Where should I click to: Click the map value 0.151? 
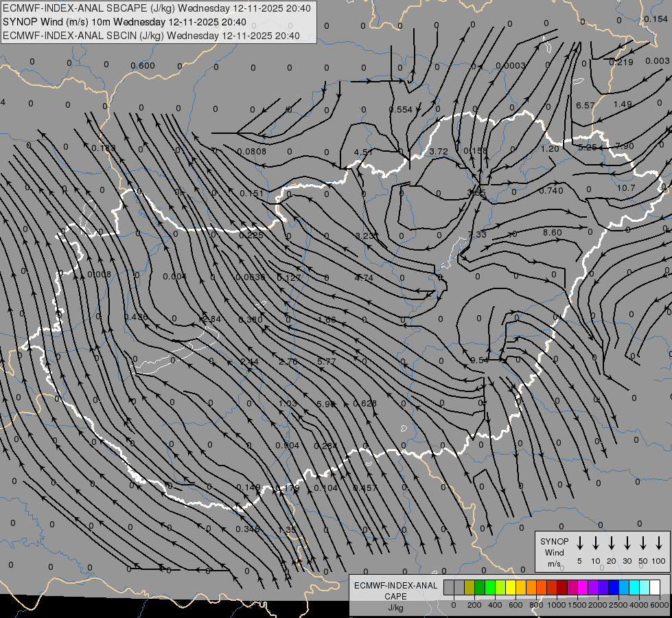pos(252,194)
